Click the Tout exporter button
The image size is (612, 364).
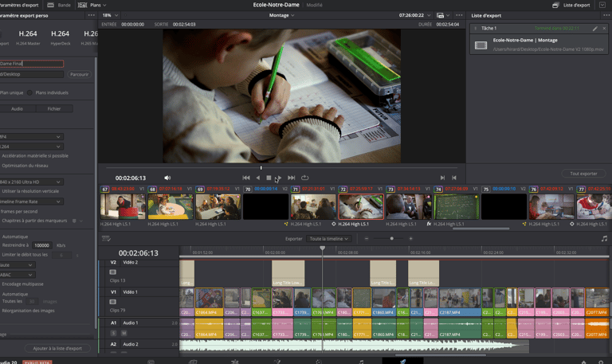(583, 174)
